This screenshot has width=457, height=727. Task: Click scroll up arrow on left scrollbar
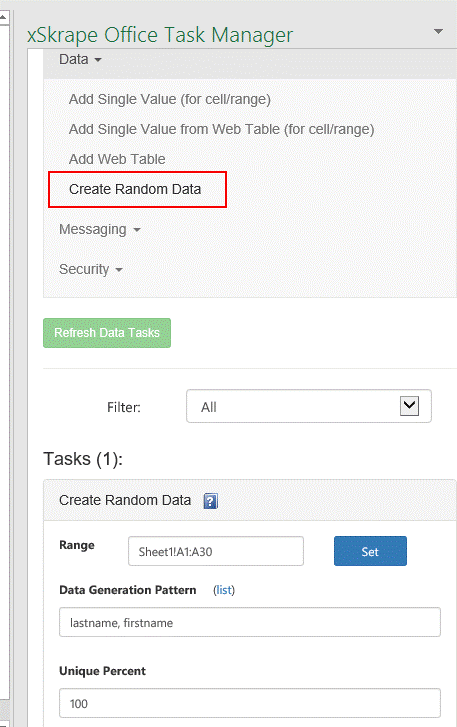point(3,18)
